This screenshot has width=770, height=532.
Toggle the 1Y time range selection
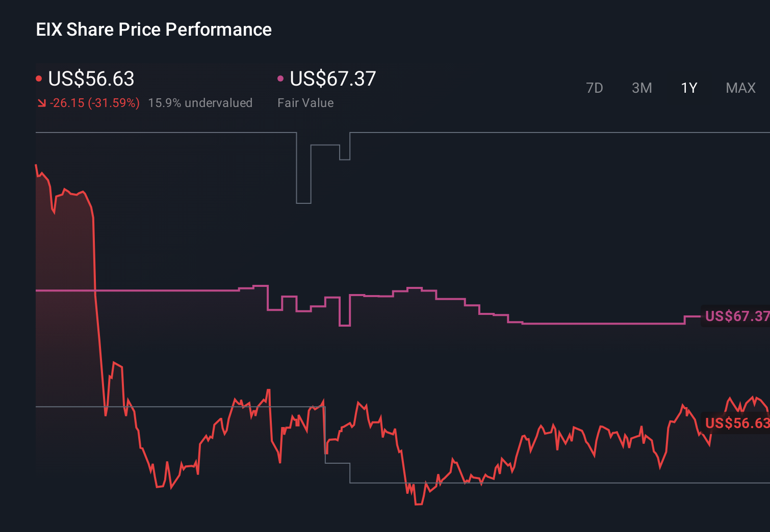click(688, 88)
